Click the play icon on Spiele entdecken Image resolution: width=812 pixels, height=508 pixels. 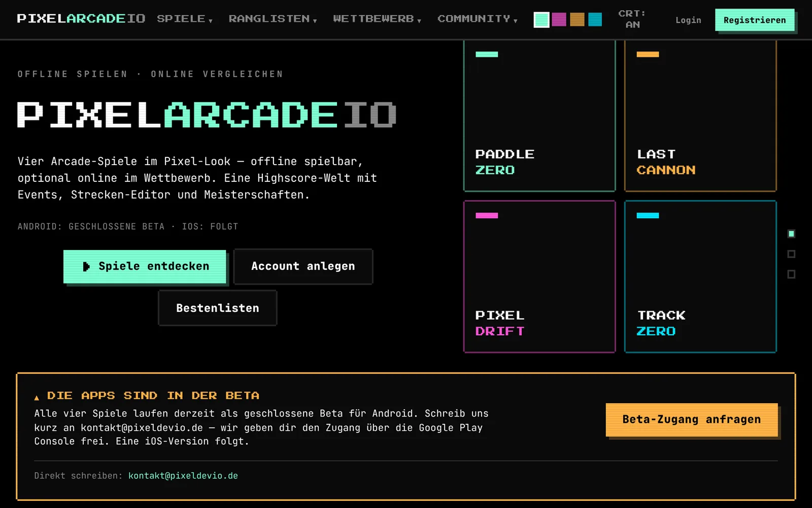coord(86,267)
